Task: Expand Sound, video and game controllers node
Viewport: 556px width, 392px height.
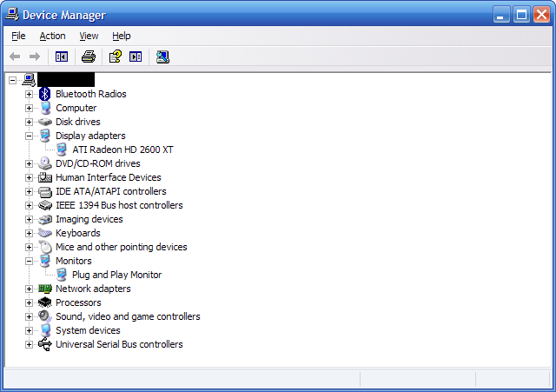Action: coord(29,316)
